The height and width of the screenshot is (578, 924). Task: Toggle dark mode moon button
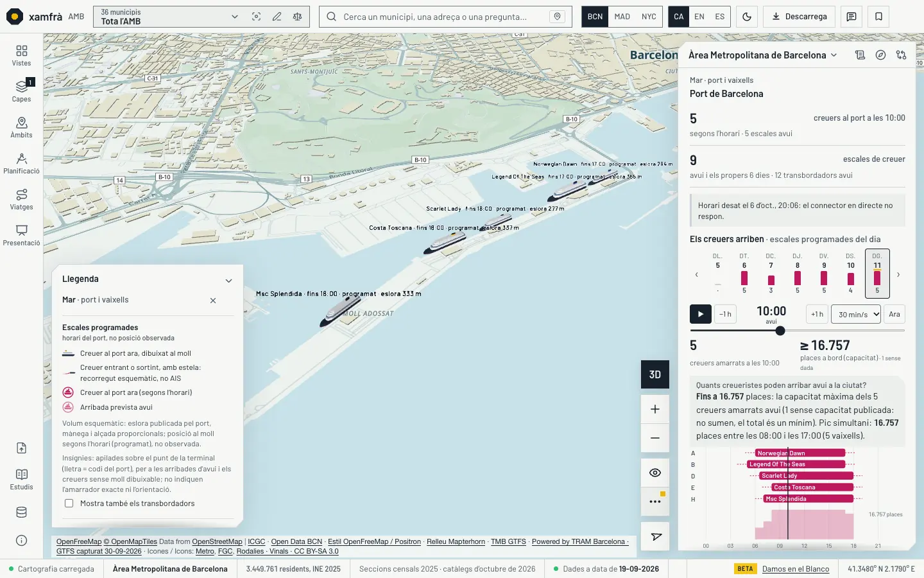click(747, 17)
